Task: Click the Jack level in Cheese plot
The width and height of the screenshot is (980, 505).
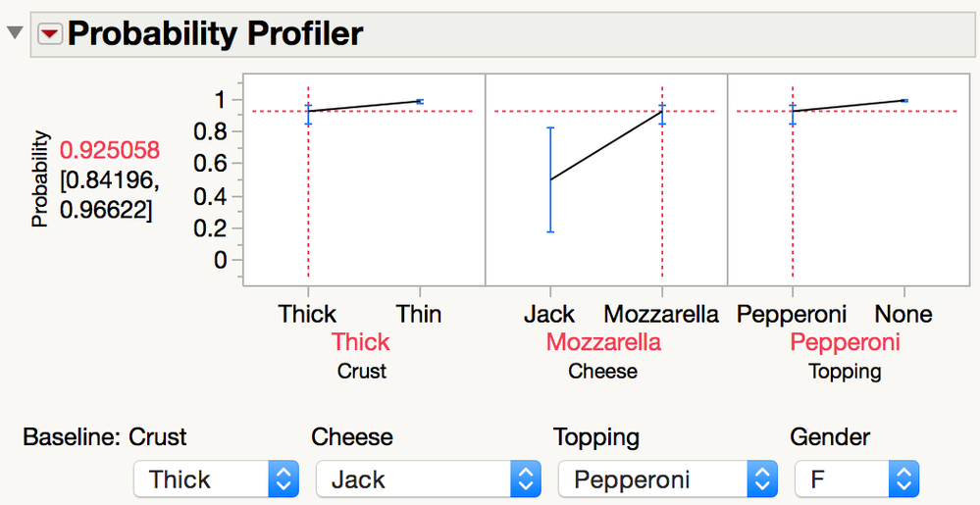Action: tap(549, 314)
